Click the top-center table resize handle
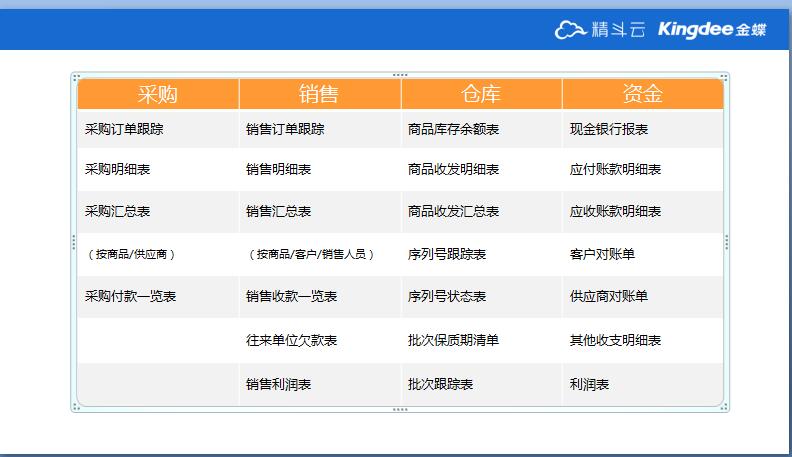792x457 pixels. [400, 75]
